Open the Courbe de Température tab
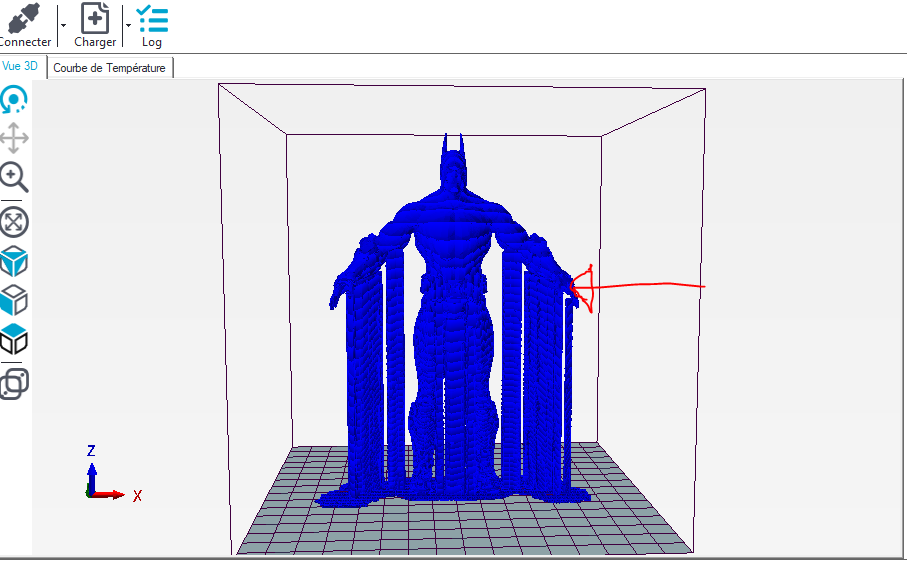 click(109, 68)
